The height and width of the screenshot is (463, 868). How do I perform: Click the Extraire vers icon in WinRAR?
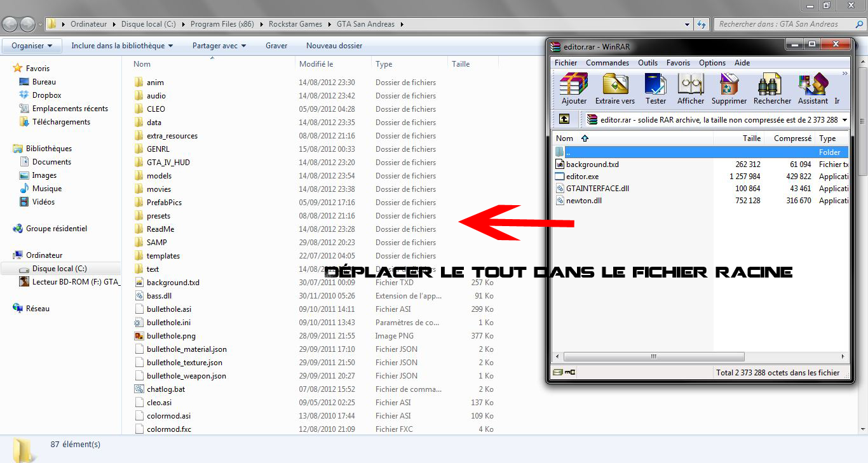tap(615, 84)
